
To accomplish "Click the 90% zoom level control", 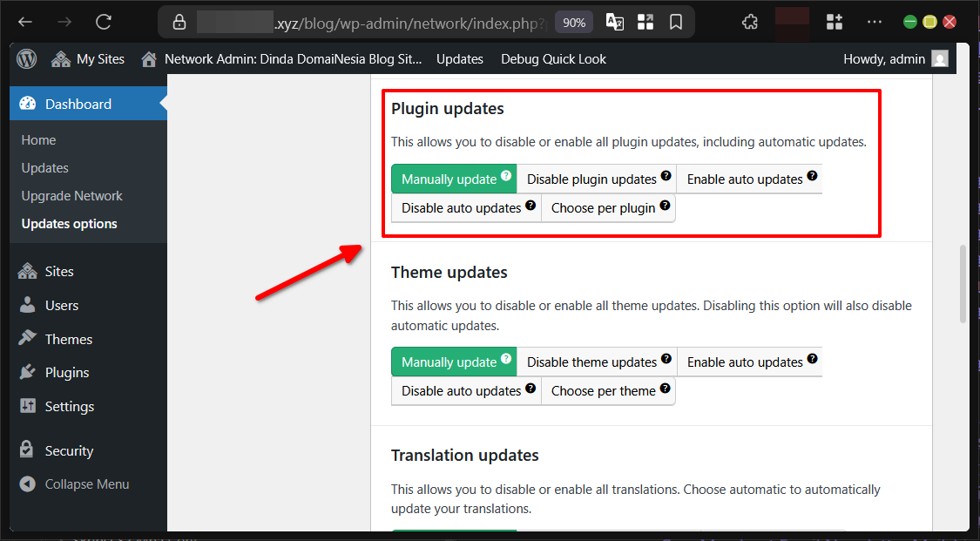I will pos(573,23).
